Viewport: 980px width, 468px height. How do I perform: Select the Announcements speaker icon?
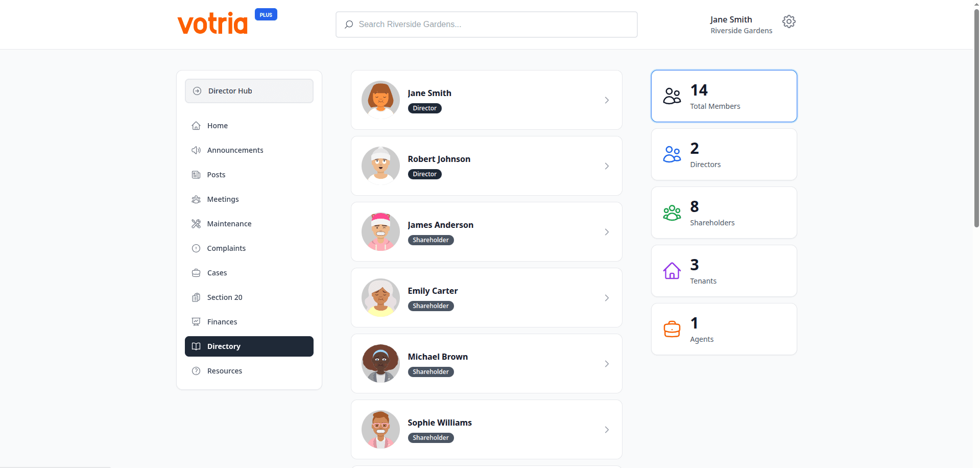pyautogui.click(x=196, y=150)
